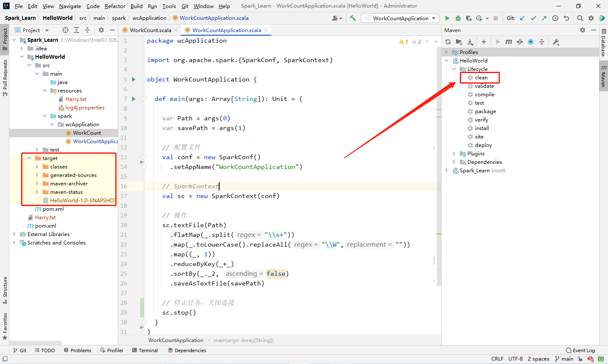Download sources via the Maven toolbar icon
This screenshot has height=364, width=608.
[470, 42]
